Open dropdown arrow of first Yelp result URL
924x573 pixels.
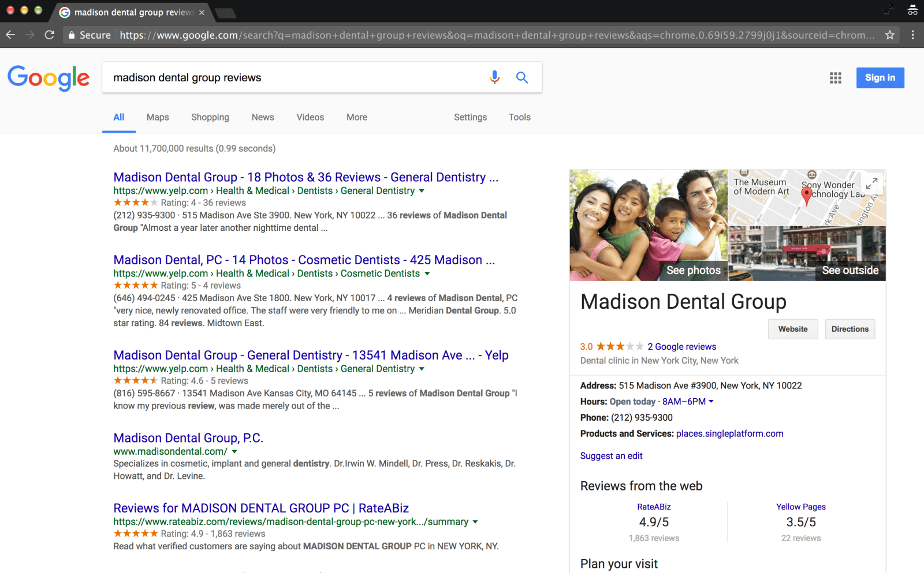click(422, 191)
